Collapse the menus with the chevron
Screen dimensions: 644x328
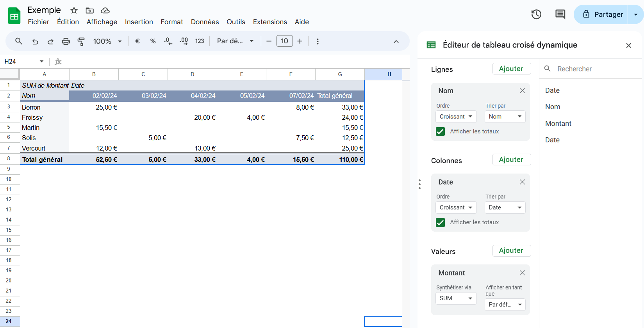[x=396, y=41]
